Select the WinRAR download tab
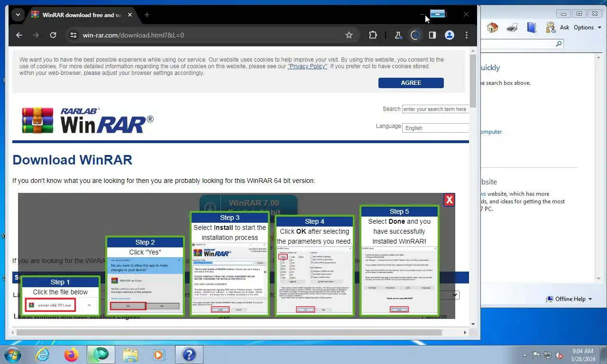Screen dimensions: 607x364 [x=76, y=15]
